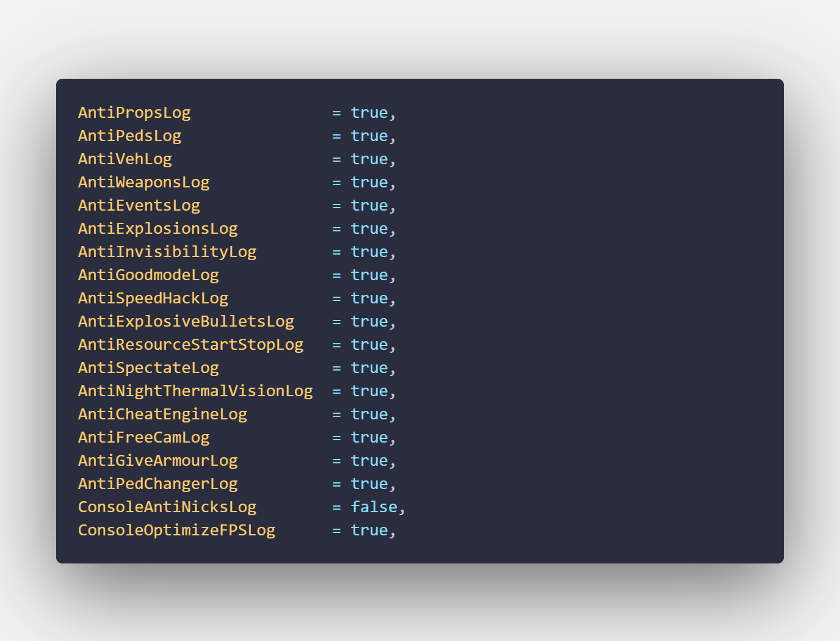The image size is (840, 641).
Task: Place cursor on AntiFreeCamLog name
Action: (143, 438)
